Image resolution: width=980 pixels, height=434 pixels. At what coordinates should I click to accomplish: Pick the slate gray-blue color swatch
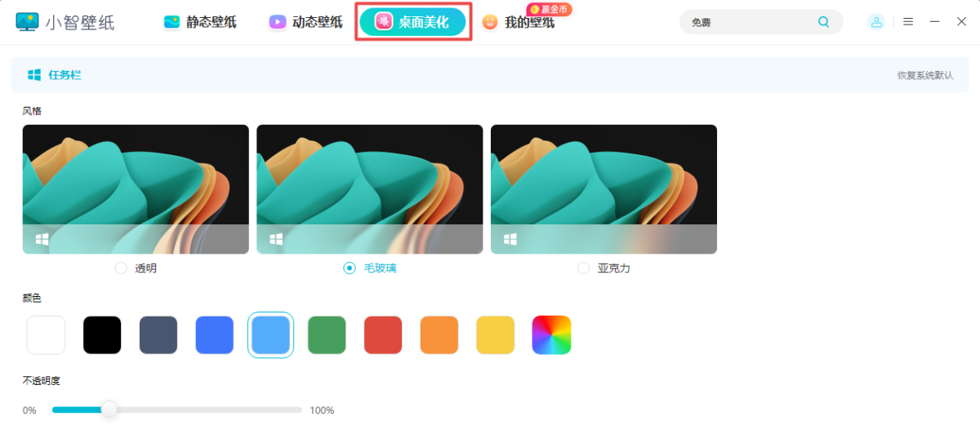click(158, 335)
